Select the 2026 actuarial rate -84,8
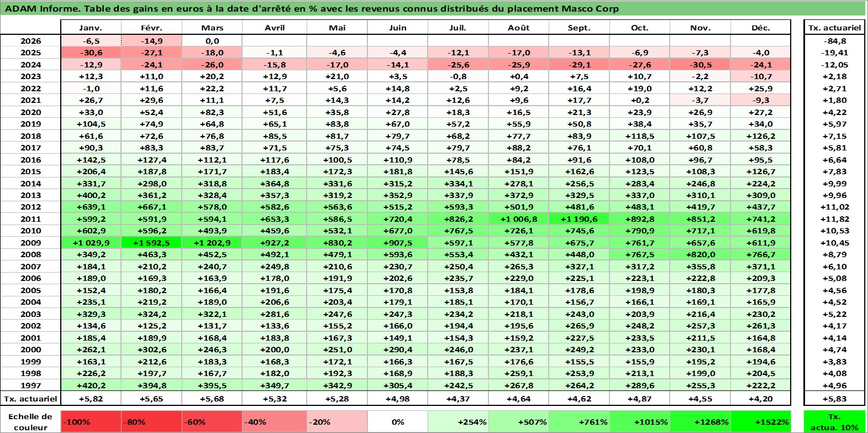Image resolution: width=868 pixels, height=433 pixels. [x=834, y=41]
